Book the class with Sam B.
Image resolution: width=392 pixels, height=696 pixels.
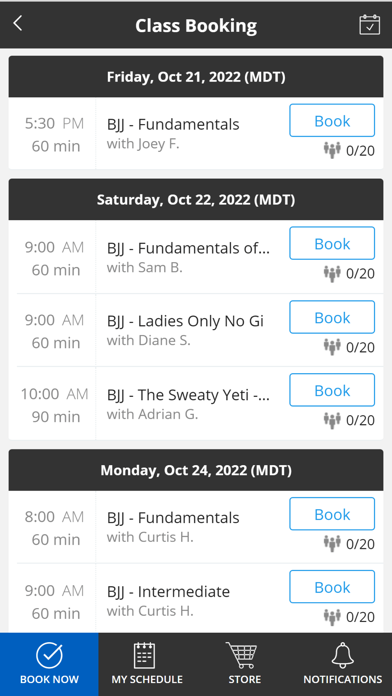coord(332,243)
